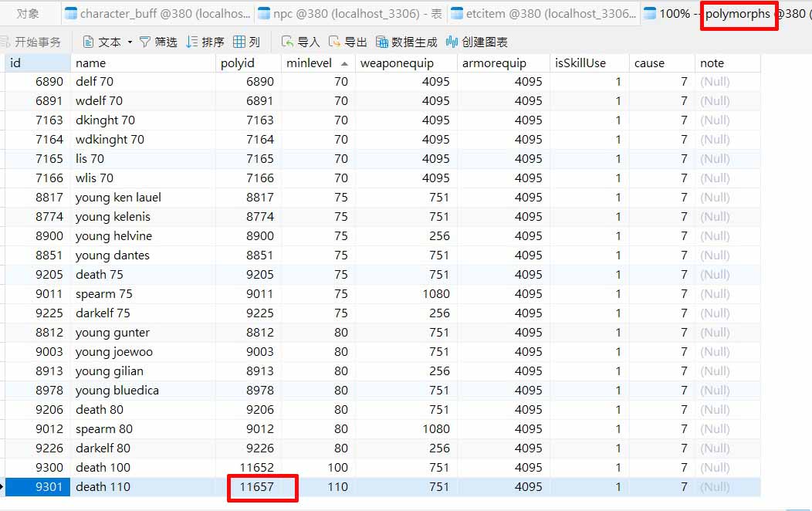Click the id column header

(x=37, y=63)
